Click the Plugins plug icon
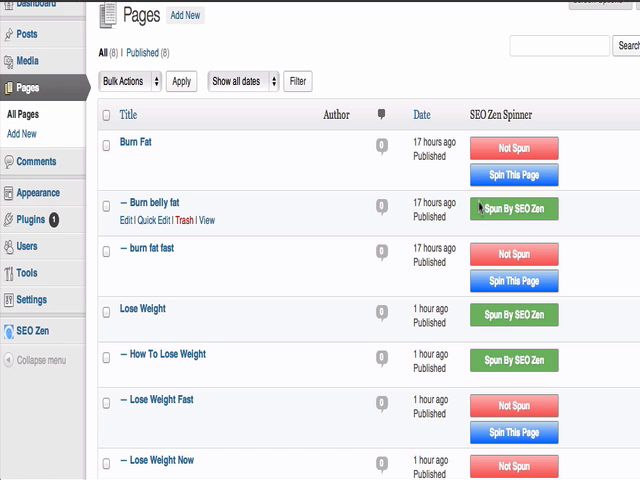640x480 pixels. [x=9, y=220]
